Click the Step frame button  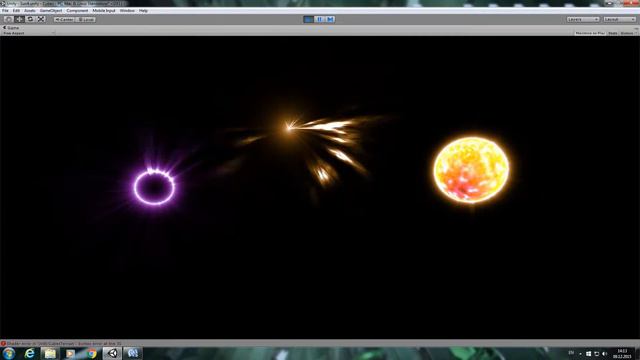pyautogui.click(x=330, y=19)
